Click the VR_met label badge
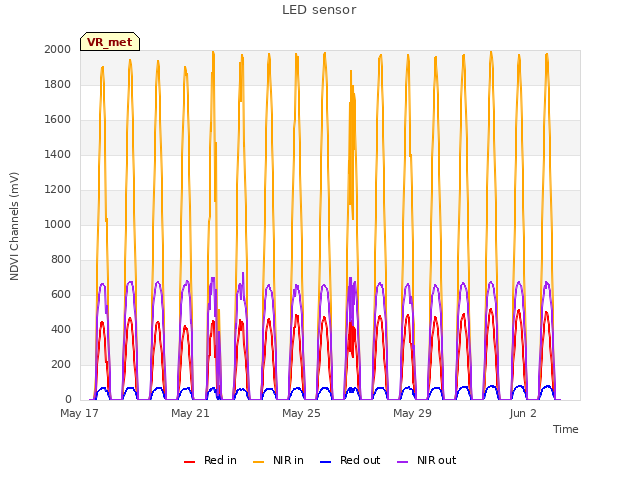This screenshot has width=640, height=480. tap(110, 42)
